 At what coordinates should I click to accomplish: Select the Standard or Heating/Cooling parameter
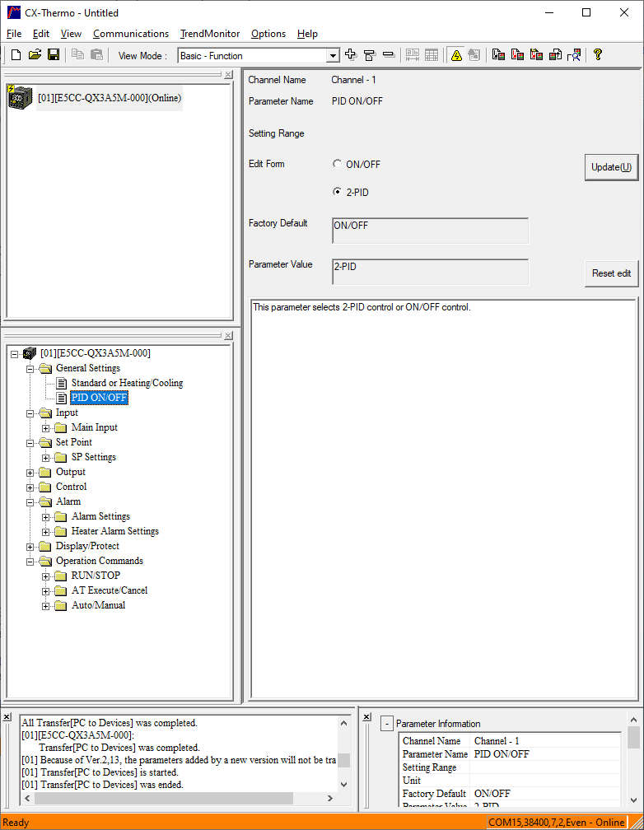click(127, 383)
